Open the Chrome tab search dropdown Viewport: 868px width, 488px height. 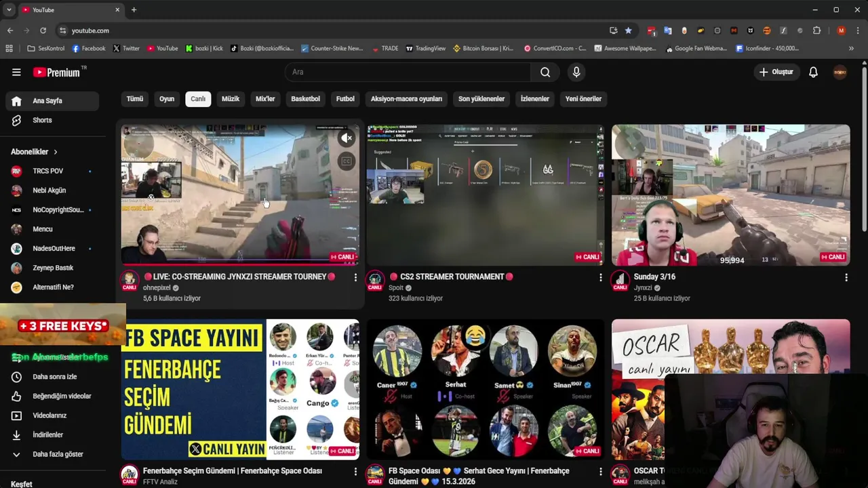(x=9, y=9)
